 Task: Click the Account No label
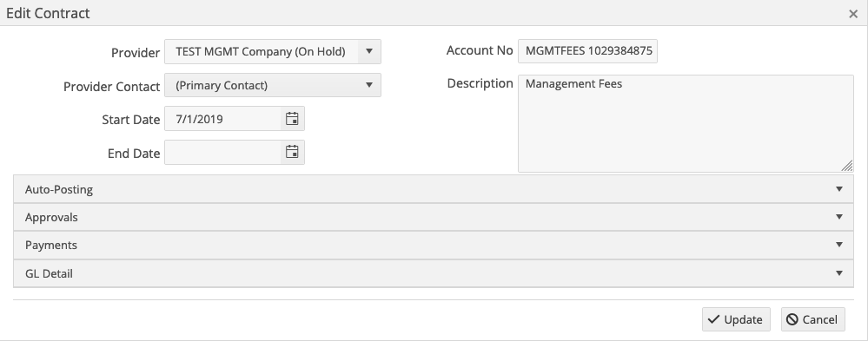[480, 50]
